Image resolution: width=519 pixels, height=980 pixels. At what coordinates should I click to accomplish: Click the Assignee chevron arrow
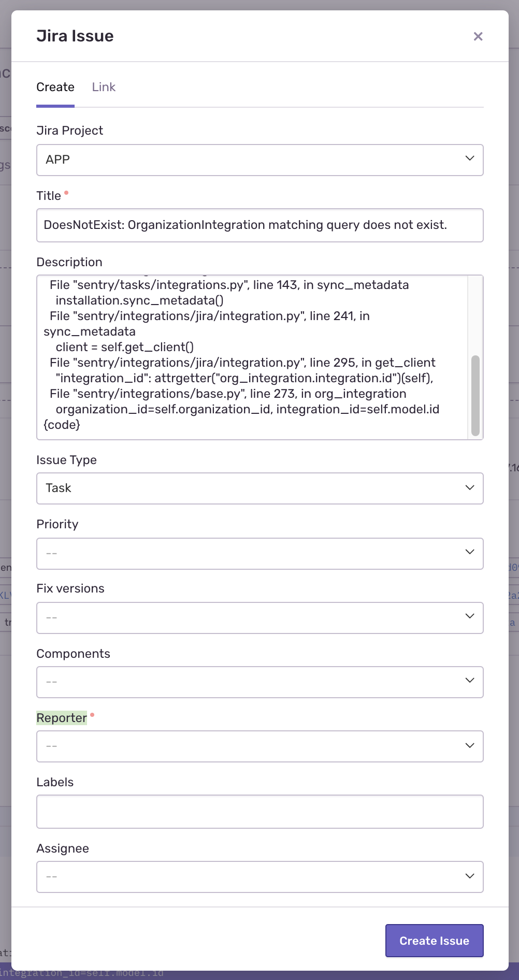click(x=470, y=876)
